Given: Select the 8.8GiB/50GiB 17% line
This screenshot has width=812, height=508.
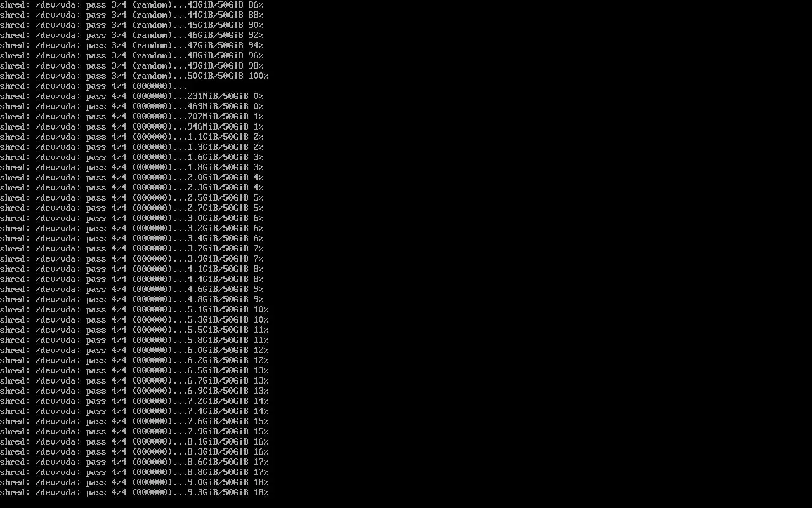Looking at the screenshot, I should coord(134,472).
